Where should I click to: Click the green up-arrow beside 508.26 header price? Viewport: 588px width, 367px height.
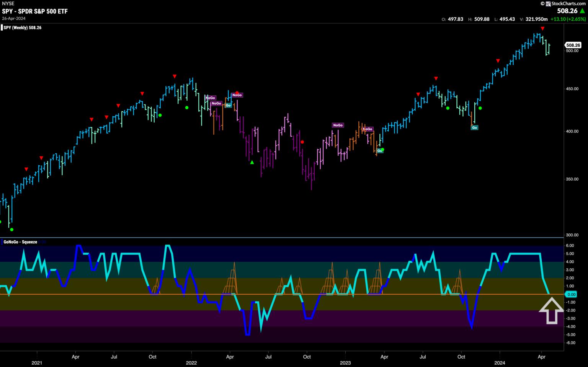583,11
